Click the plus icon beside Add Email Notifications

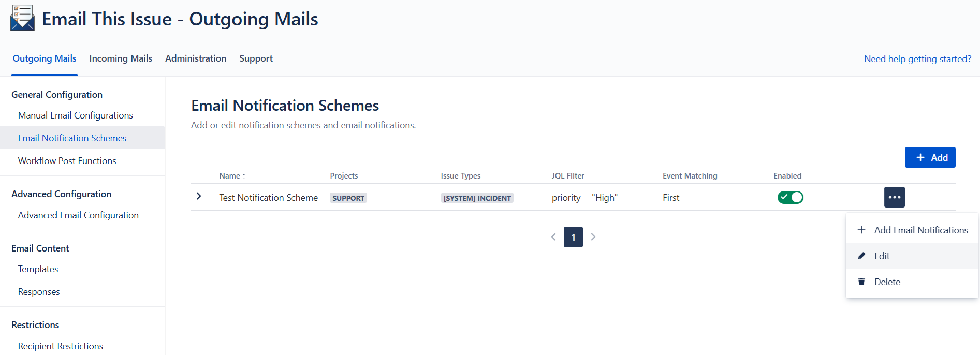tap(861, 230)
